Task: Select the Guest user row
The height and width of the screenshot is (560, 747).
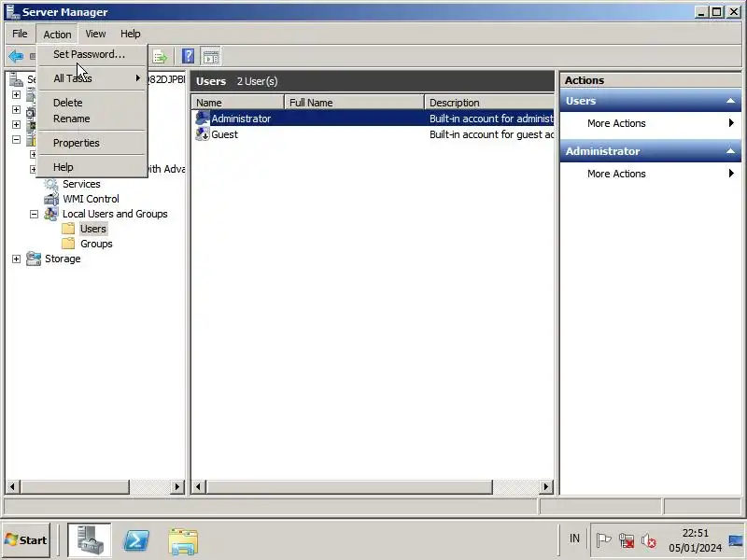Action: [373, 134]
